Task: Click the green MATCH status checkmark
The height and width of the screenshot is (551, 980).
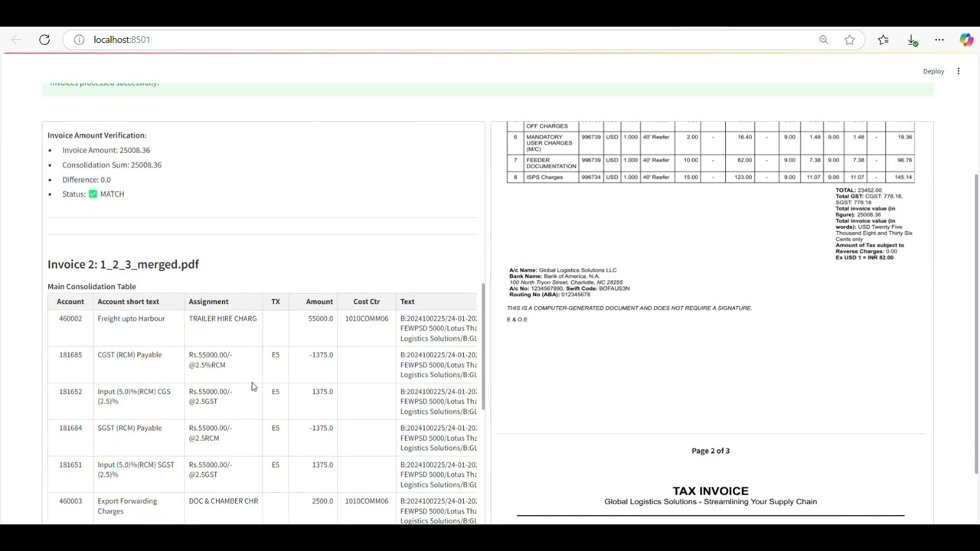Action: pyautogui.click(x=93, y=194)
